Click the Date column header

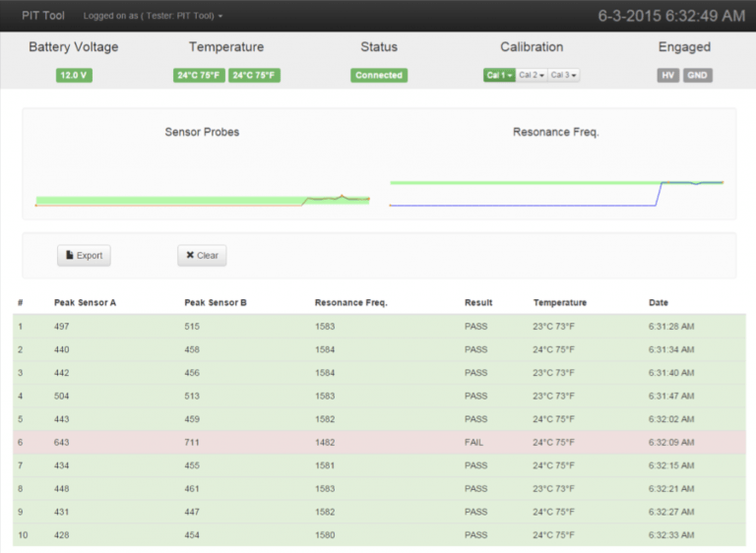(x=658, y=302)
